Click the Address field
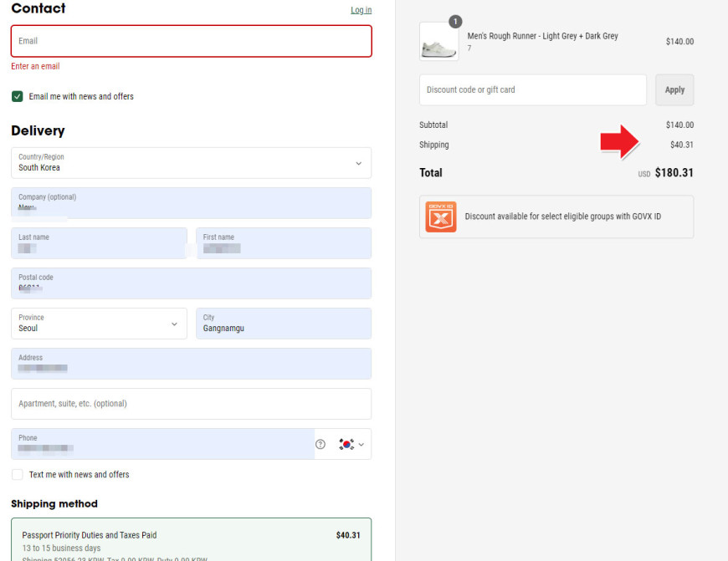Viewport: 728px width, 561px height. (192, 364)
